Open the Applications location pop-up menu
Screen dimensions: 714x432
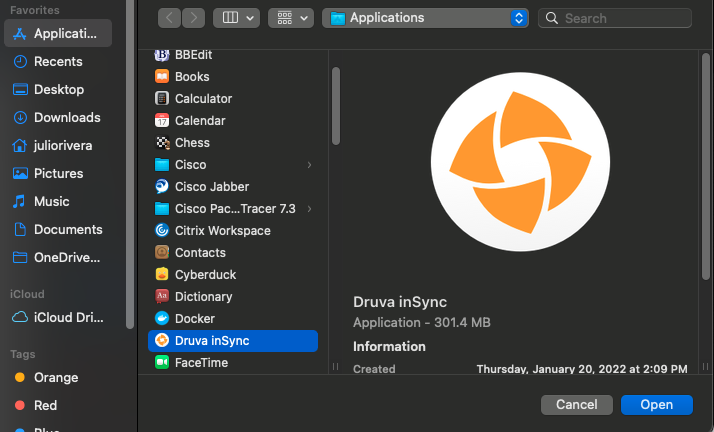coord(425,18)
